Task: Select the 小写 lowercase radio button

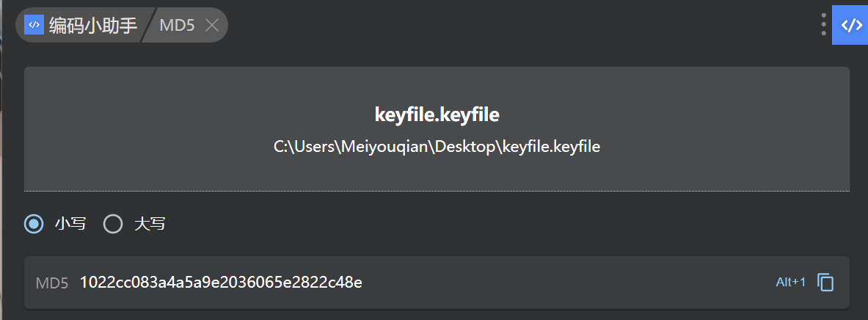Action: pos(34,224)
